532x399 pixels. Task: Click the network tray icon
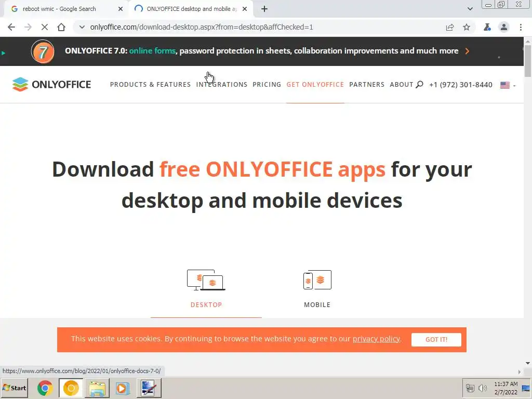[470, 388]
